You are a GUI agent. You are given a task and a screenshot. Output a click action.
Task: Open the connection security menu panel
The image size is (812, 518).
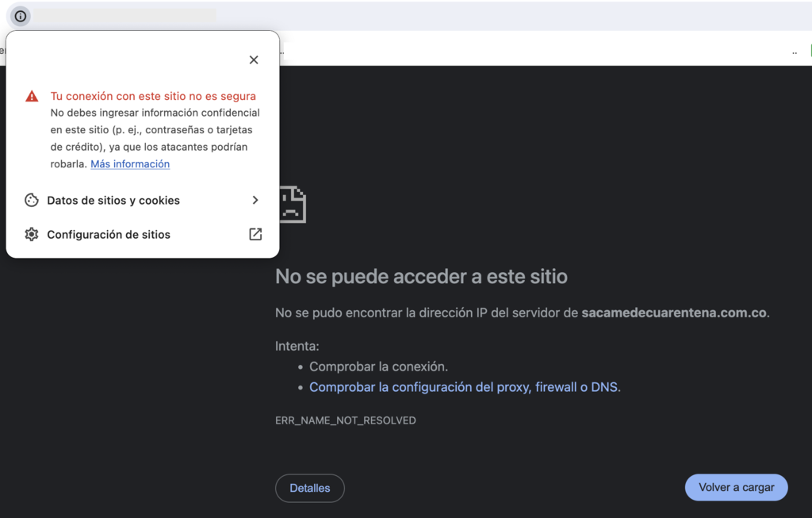[x=20, y=16]
